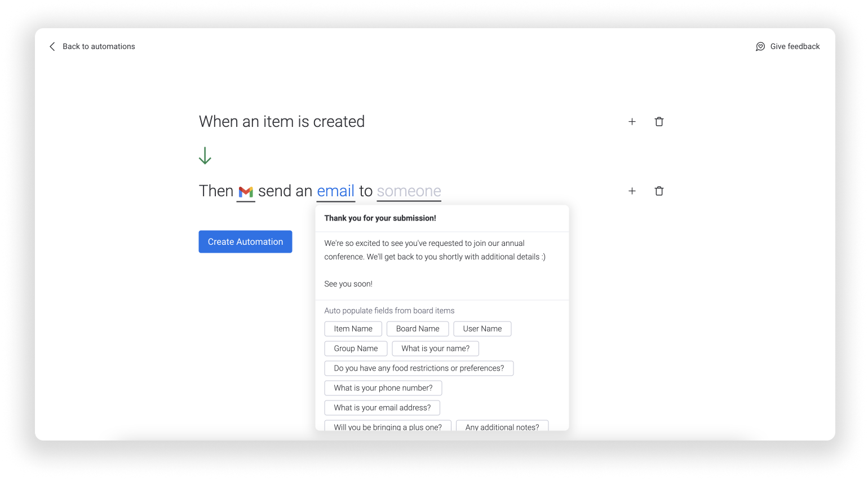This screenshot has width=868, height=480.
Task: Click the back arrow chevron icon
Action: (52, 47)
